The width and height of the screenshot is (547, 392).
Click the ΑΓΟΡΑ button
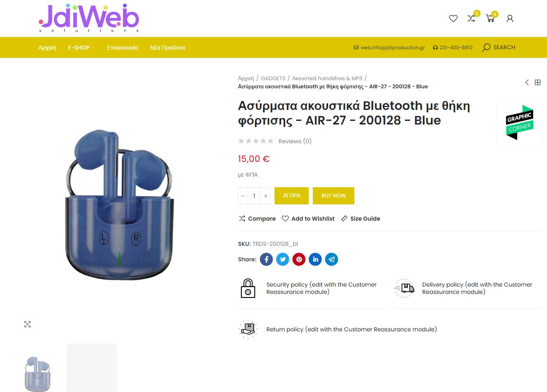click(x=292, y=196)
